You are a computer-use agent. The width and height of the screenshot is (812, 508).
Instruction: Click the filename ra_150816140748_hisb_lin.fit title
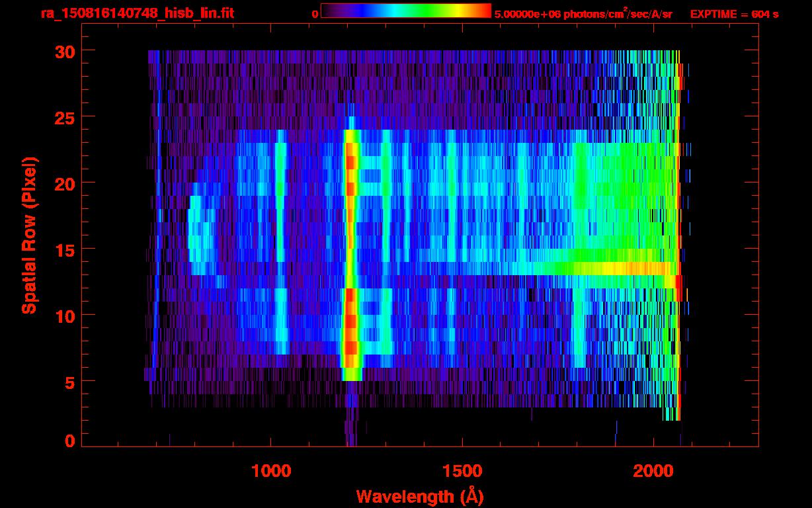pyautogui.click(x=137, y=13)
